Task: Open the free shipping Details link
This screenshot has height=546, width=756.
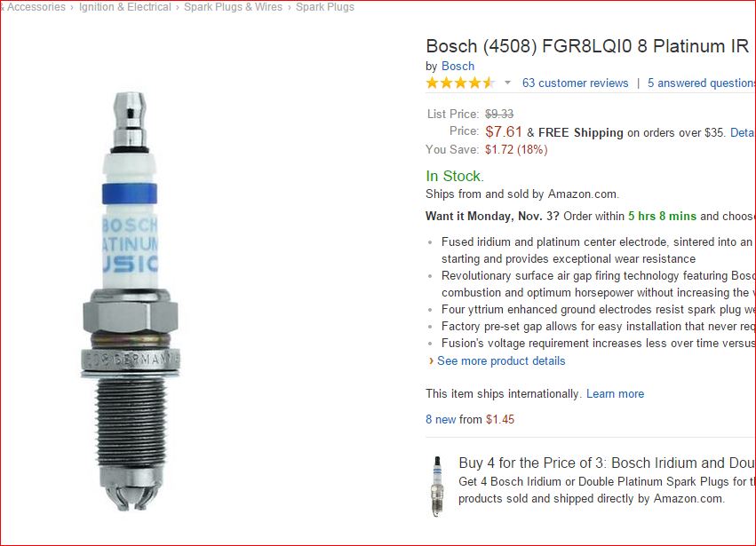Action: pos(742,132)
